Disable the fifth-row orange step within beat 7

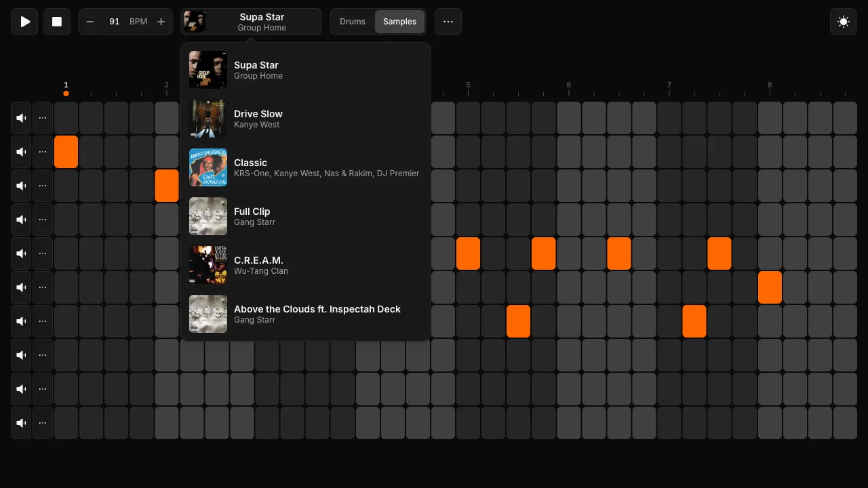point(719,253)
